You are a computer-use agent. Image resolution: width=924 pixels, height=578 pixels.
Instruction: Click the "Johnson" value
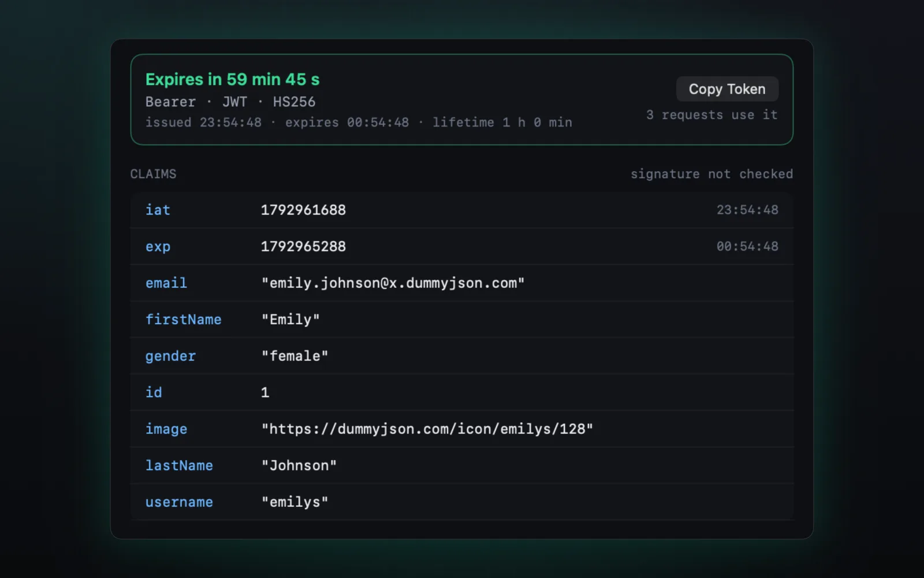click(x=299, y=465)
